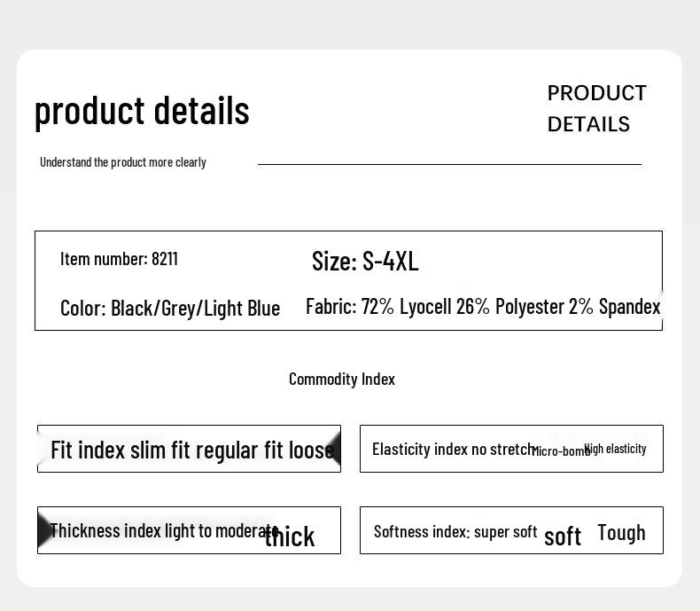700x611 pixels.
Task: Click the black triangle right of 'loose'
Action: point(334,449)
